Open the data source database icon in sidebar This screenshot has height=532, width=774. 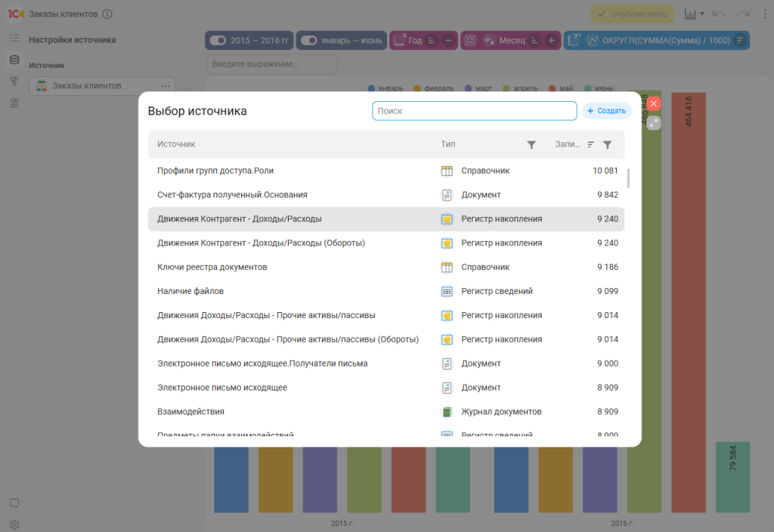click(14, 60)
